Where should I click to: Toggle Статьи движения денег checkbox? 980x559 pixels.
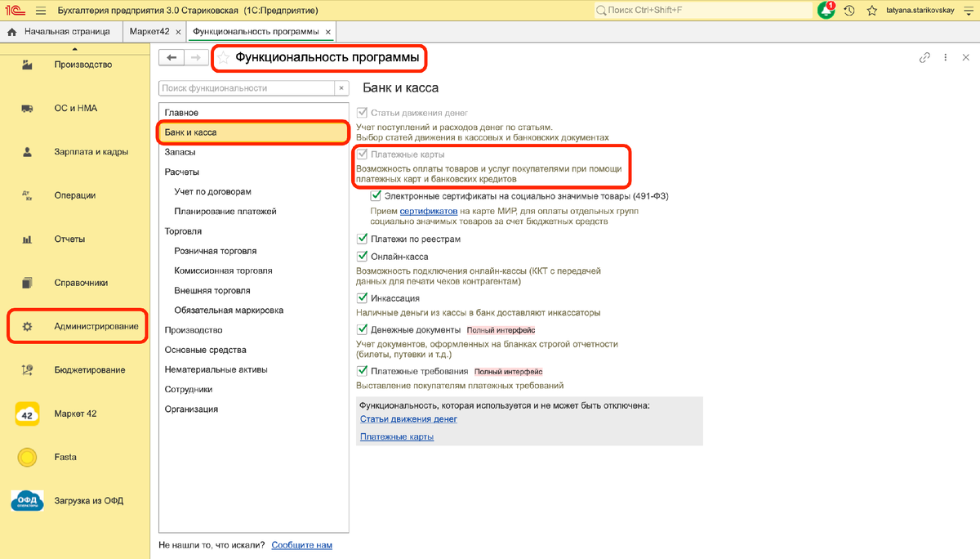(x=363, y=113)
